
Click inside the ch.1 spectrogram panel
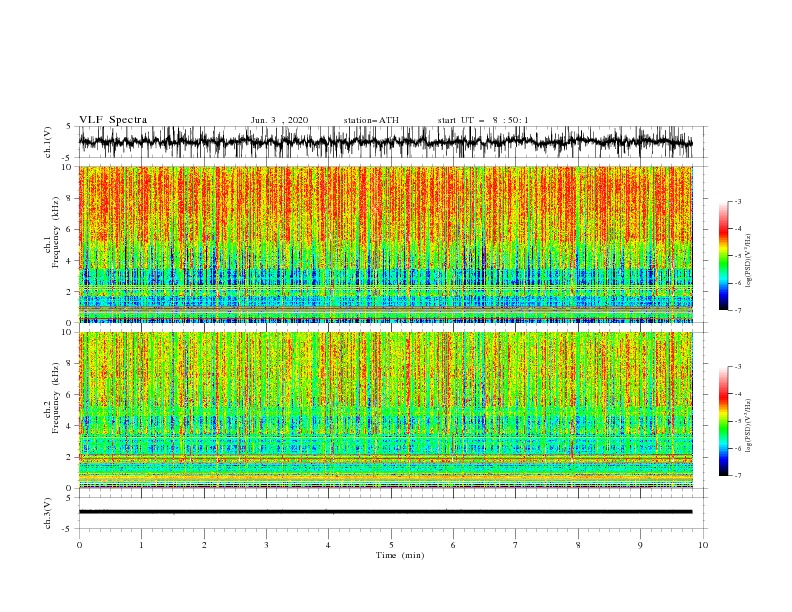[x=385, y=244]
